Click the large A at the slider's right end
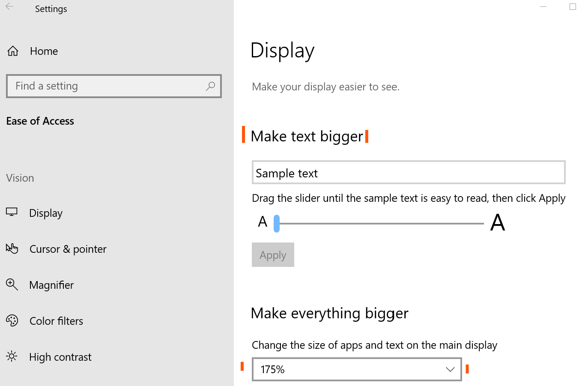 pyautogui.click(x=498, y=221)
